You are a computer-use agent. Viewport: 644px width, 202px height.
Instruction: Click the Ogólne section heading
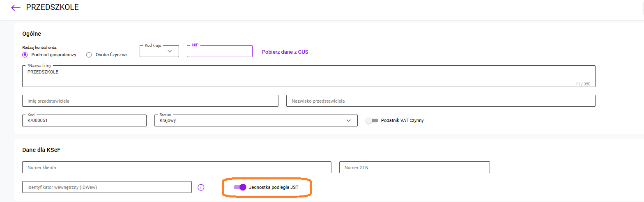(x=32, y=34)
